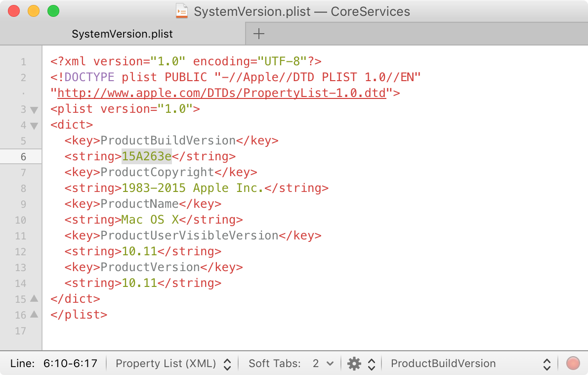Click line number 10 in gutter
Screen dimensions: 588x375
(21, 220)
